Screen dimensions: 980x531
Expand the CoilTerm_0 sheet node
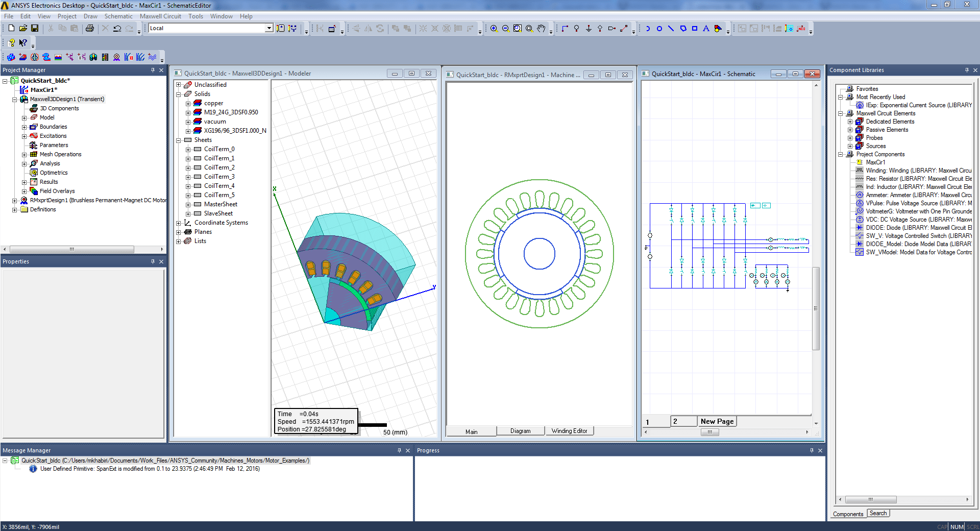188,149
